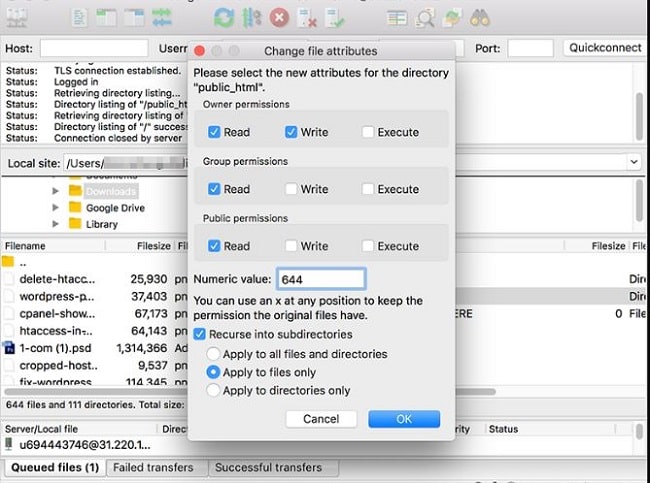Click the process queue toolbar icon
This screenshot has width=650, height=483.
(252, 16)
